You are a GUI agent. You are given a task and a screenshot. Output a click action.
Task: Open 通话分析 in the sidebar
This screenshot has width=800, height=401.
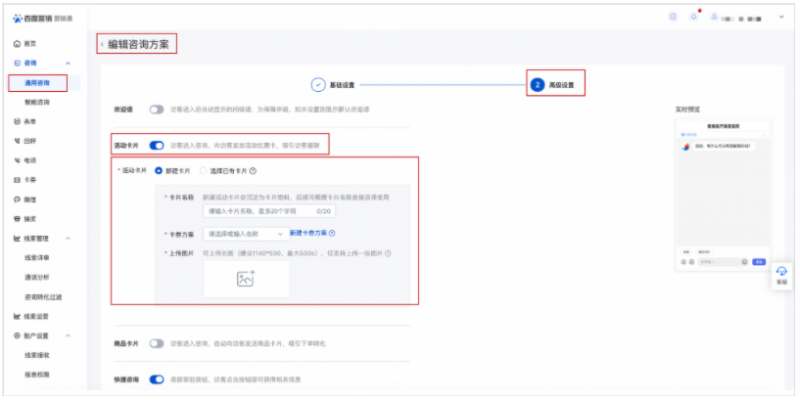[x=37, y=277]
